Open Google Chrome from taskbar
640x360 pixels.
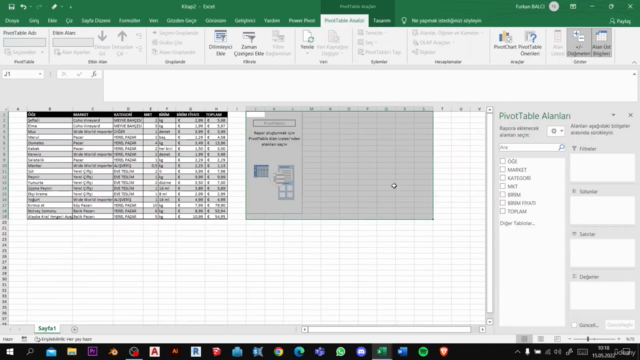[278, 351]
